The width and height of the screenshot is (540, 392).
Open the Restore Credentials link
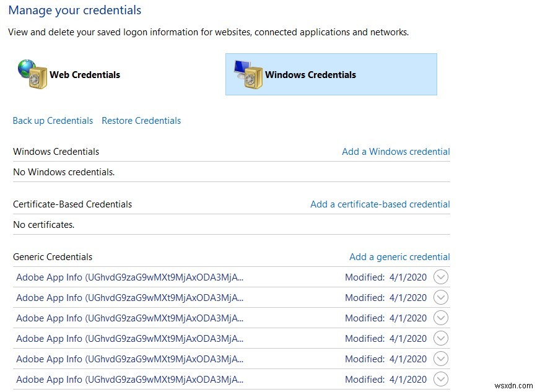pos(141,121)
